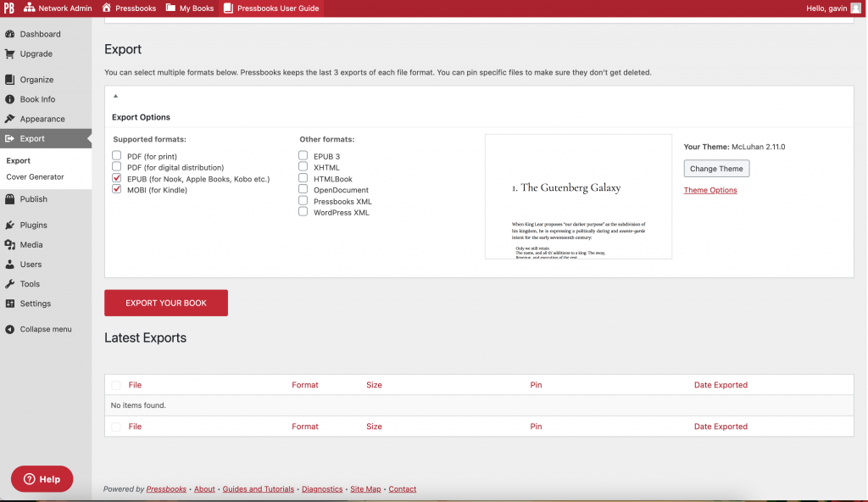The width and height of the screenshot is (868, 502).
Task: Click the Pressbooks User Guide book icon
Action: [228, 8]
